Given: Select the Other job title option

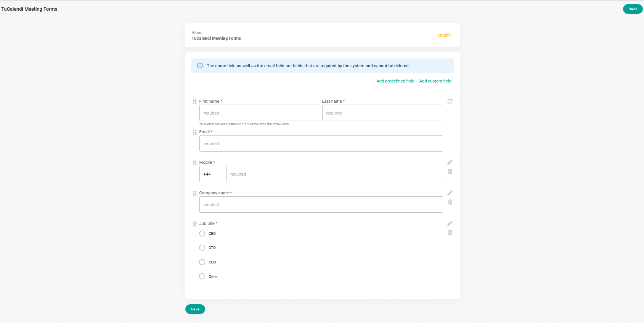Looking at the screenshot, I should coord(202,276).
